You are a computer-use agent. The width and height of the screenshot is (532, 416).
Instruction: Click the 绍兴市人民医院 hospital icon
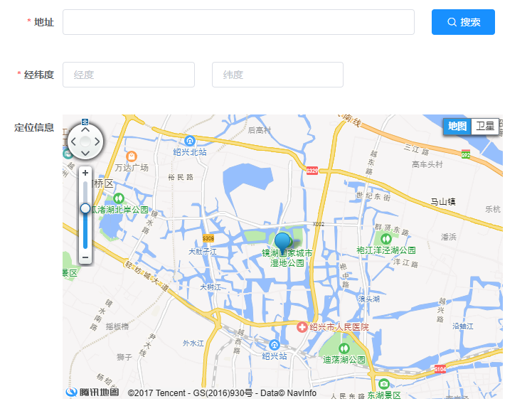coord(302,327)
